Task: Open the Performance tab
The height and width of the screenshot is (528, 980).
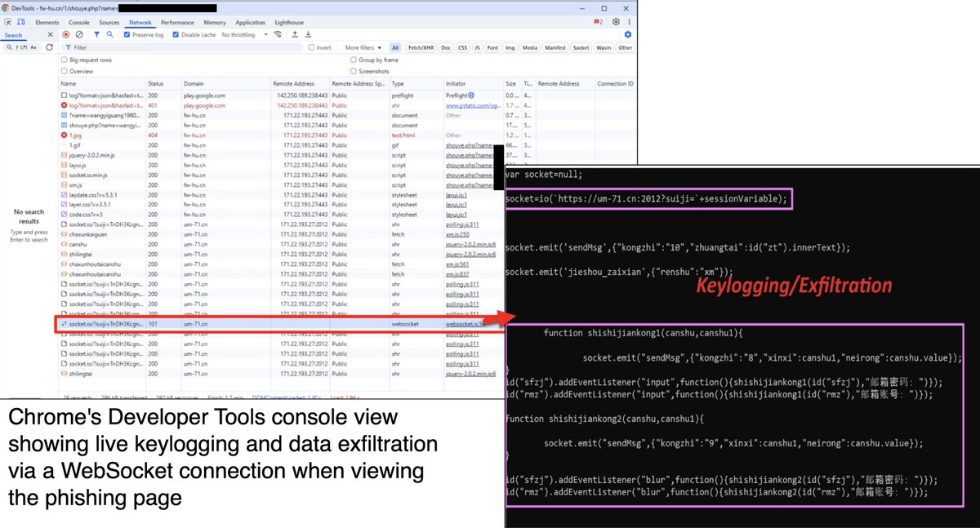Action: coord(177,22)
